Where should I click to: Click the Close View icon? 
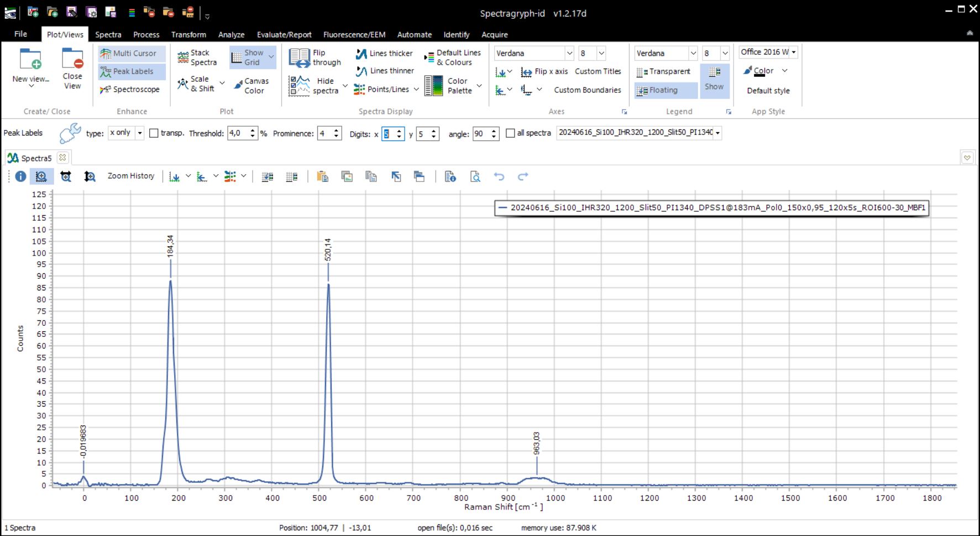tap(72, 59)
